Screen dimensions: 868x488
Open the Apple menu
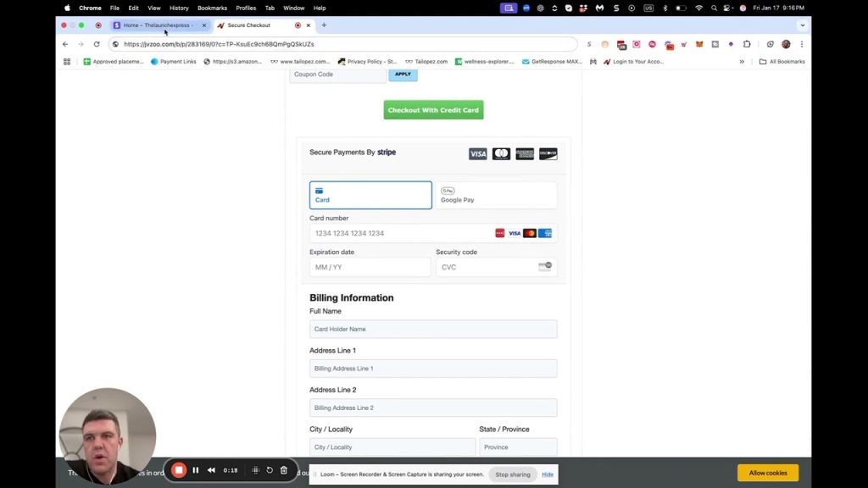tap(68, 8)
